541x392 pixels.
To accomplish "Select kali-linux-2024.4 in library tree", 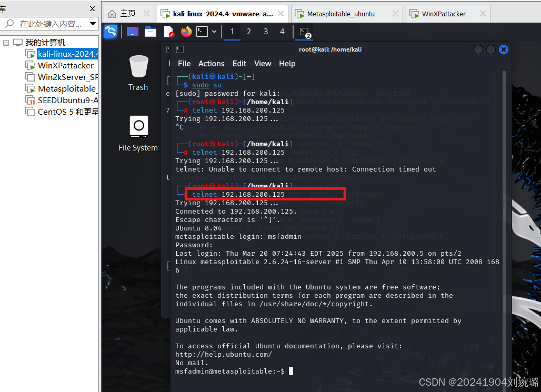I will (67, 54).
